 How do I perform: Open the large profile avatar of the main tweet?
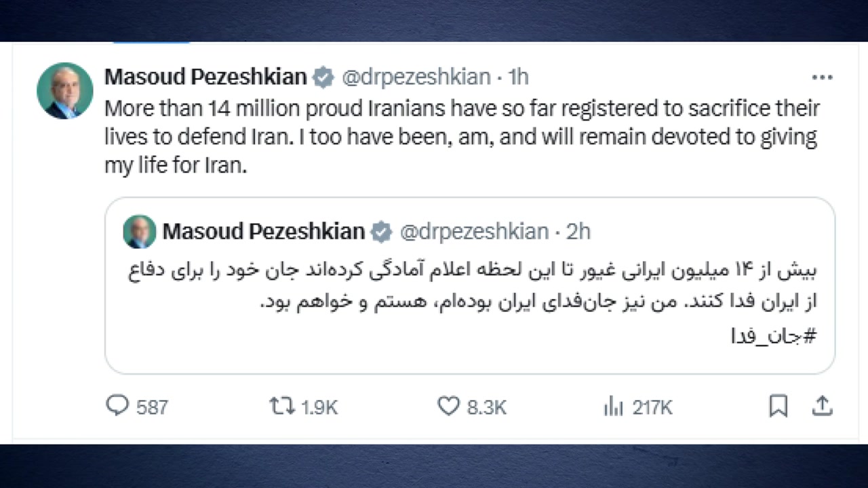pos(65,91)
